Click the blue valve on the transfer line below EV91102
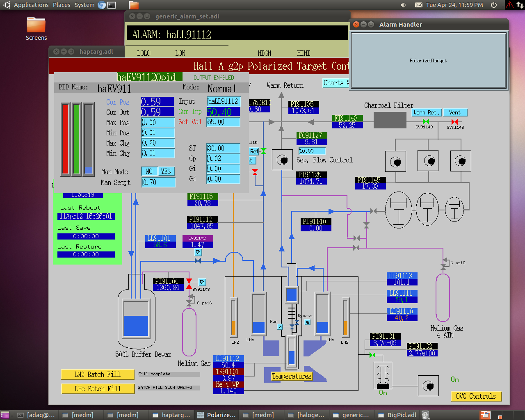The width and height of the screenshot is (525, 420). pyautogui.click(x=198, y=260)
